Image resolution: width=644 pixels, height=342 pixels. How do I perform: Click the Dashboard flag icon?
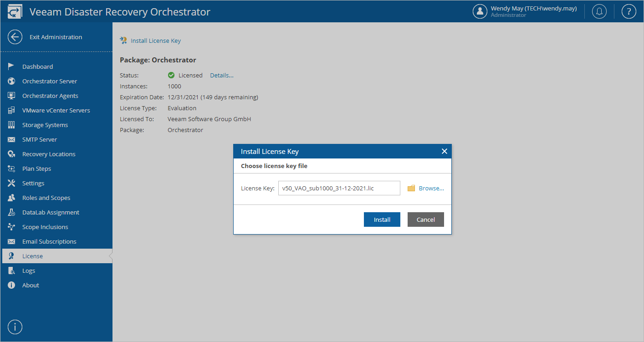click(11, 66)
